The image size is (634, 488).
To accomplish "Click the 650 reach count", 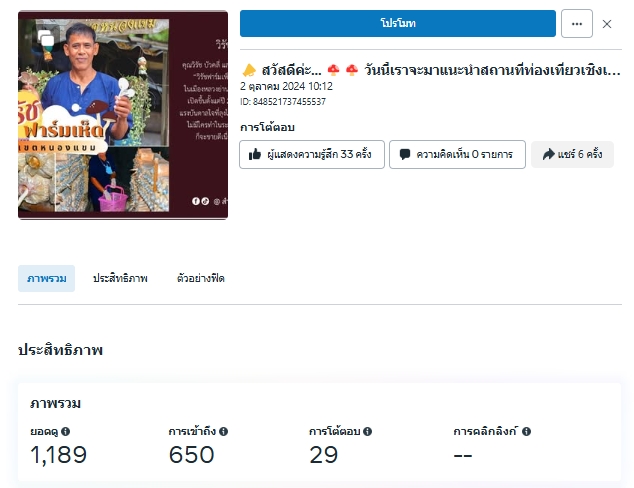I will click(191, 455).
